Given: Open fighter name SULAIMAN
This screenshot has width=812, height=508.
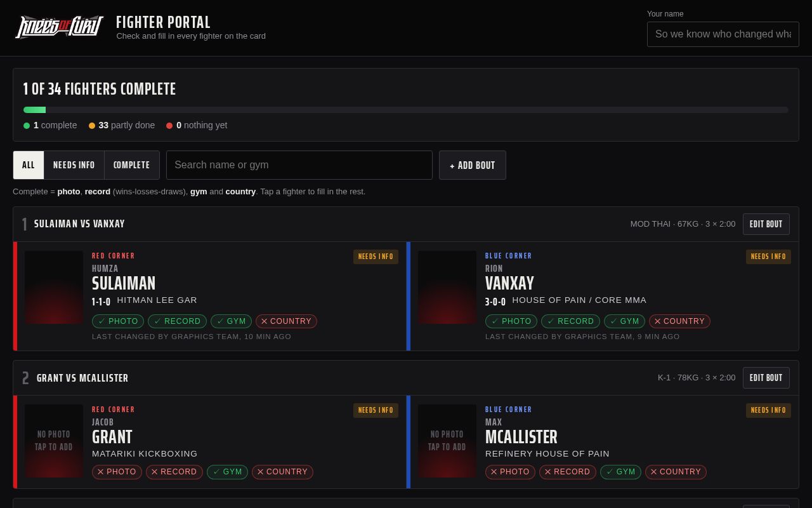Looking at the screenshot, I should pyautogui.click(x=124, y=283).
